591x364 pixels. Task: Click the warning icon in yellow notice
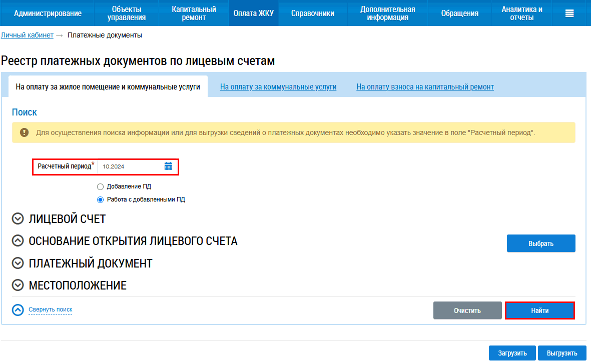24,132
